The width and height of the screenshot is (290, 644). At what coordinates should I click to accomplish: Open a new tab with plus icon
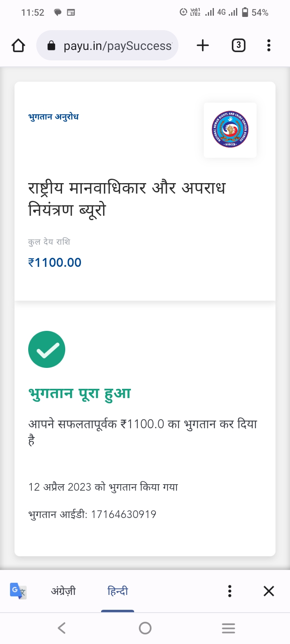[x=203, y=45]
